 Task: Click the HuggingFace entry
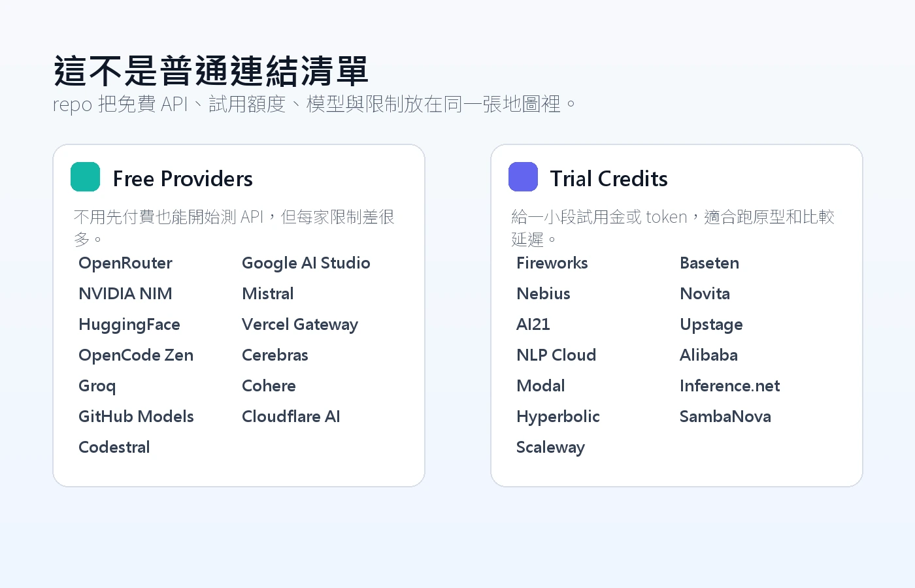129,325
